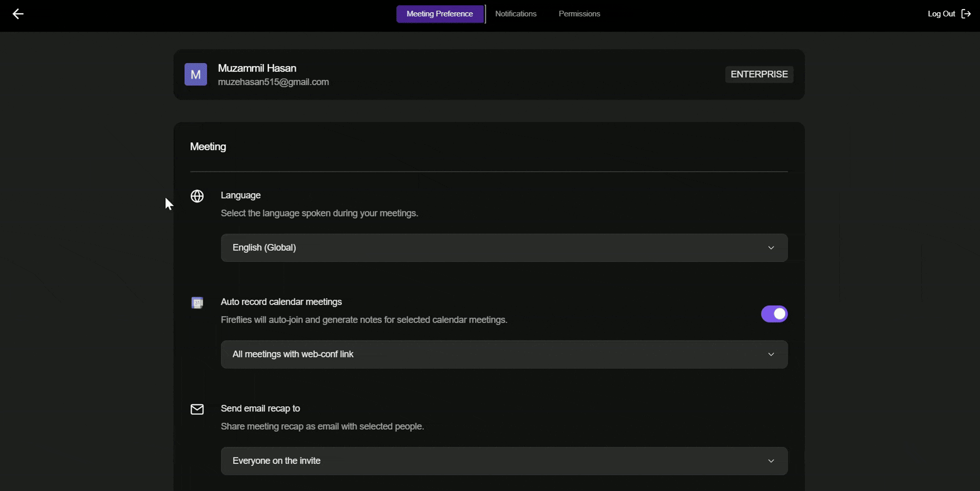Expand All meetings with web-conf link dropdown
The image size is (980, 491).
[x=504, y=355]
